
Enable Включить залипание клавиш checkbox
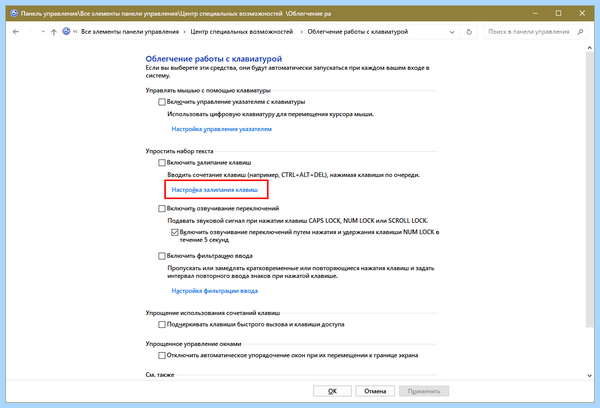(x=162, y=163)
